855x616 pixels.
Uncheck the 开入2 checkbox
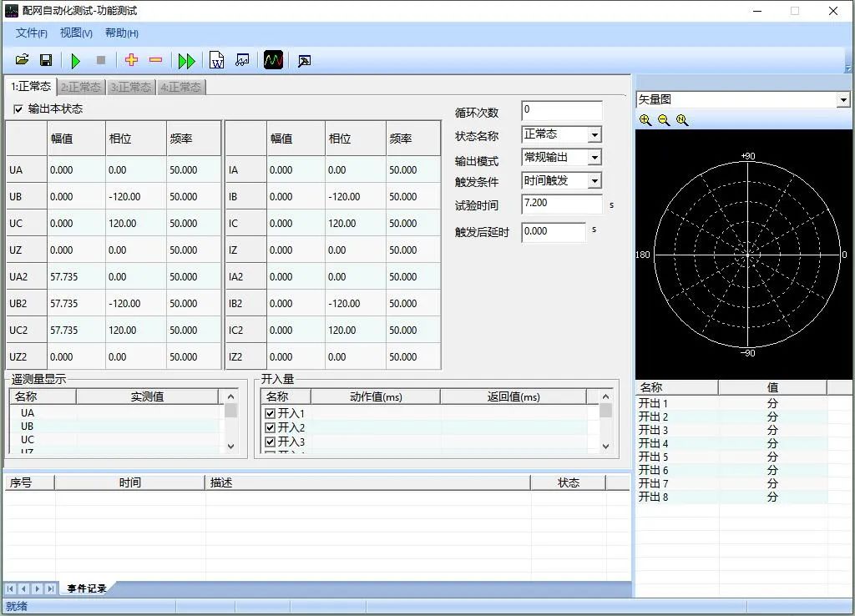[x=270, y=428]
